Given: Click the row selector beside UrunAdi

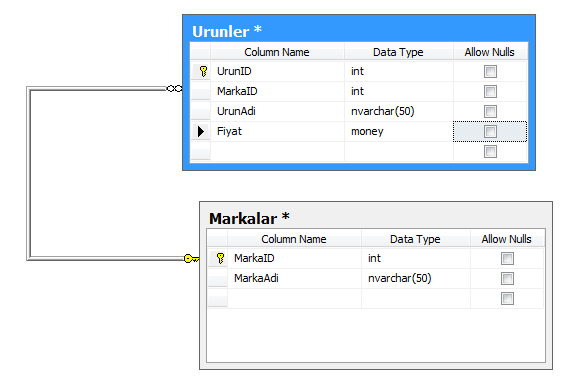Looking at the screenshot, I should (x=200, y=111).
